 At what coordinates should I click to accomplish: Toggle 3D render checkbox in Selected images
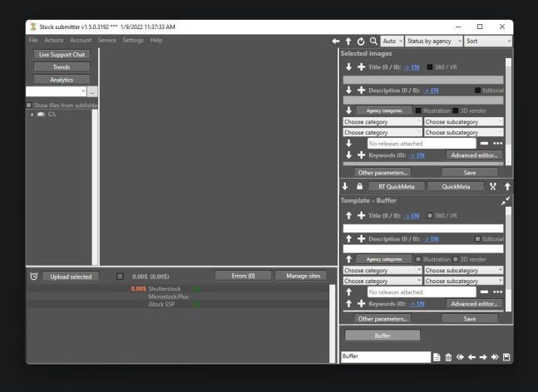(456, 110)
